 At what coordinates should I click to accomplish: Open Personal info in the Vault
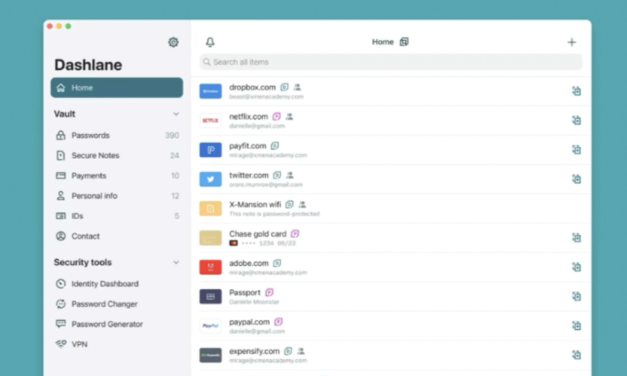[x=117, y=196]
